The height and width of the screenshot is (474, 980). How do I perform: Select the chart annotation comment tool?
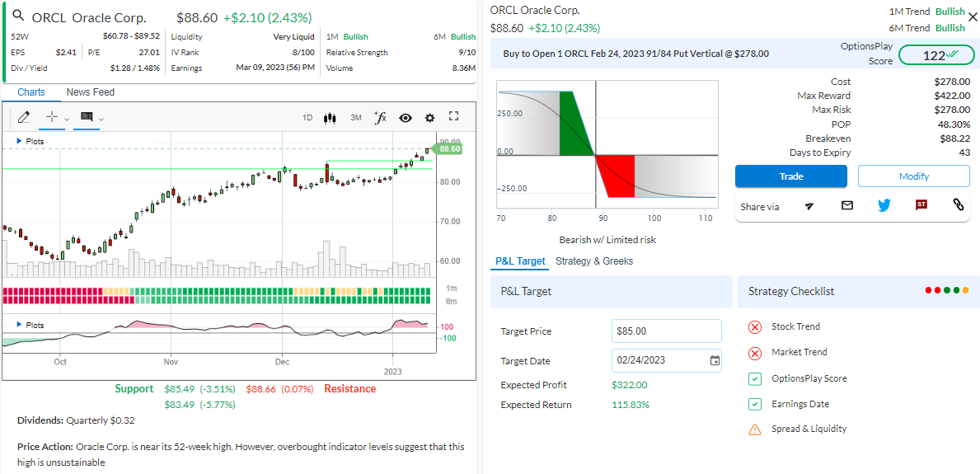[87, 117]
